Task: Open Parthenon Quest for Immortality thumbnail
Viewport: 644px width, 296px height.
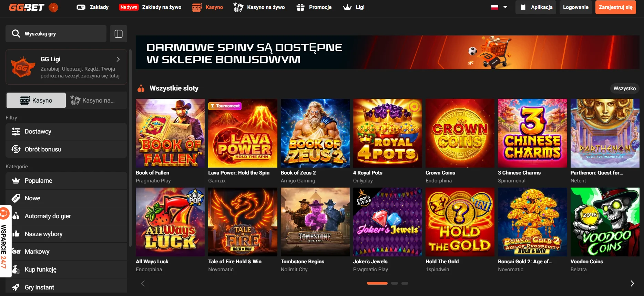Action: pos(605,133)
